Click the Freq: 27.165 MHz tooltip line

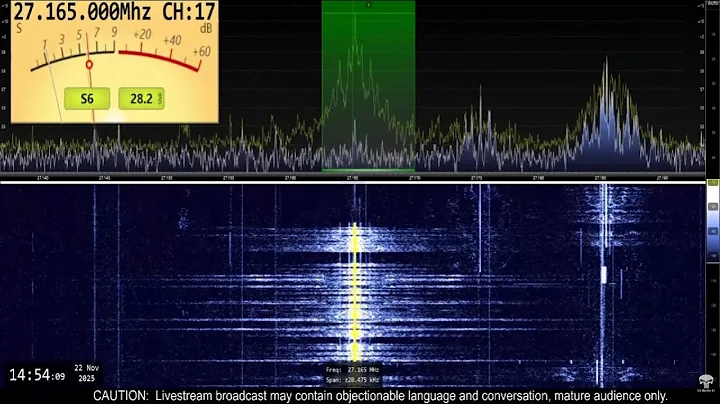[x=352, y=370]
